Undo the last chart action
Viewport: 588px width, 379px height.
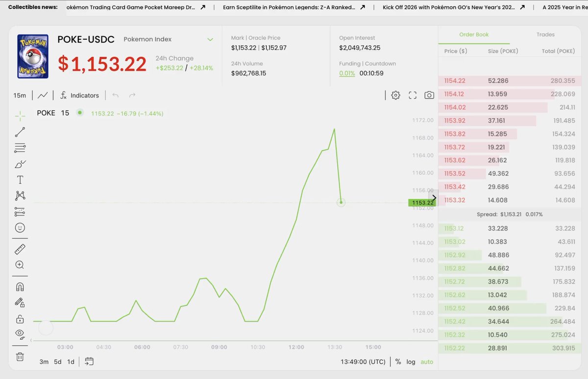point(116,95)
